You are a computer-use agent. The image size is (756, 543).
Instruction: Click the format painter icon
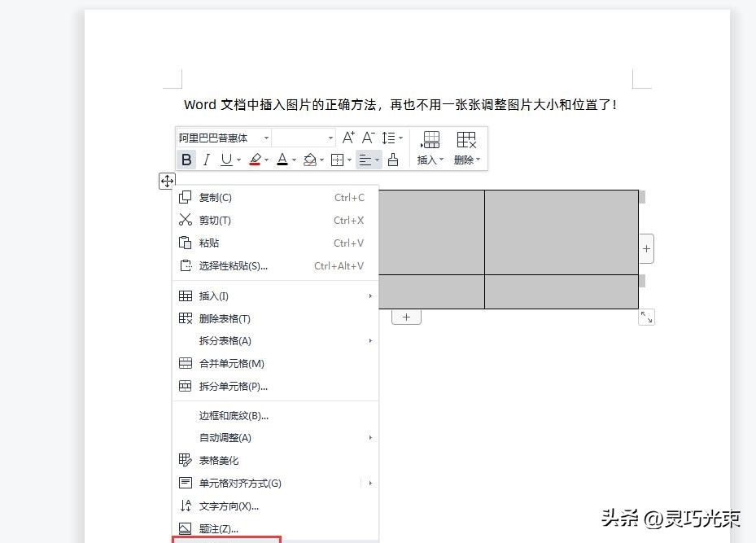pos(393,160)
